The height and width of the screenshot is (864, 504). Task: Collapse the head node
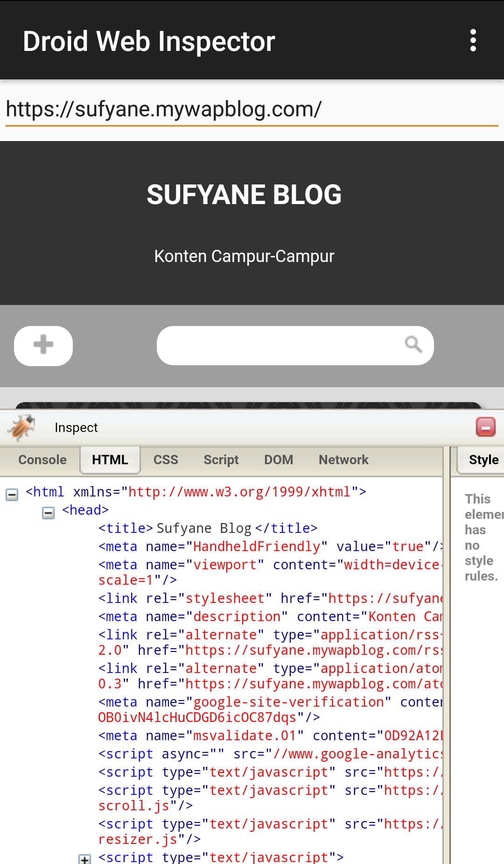[x=48, y=513]
